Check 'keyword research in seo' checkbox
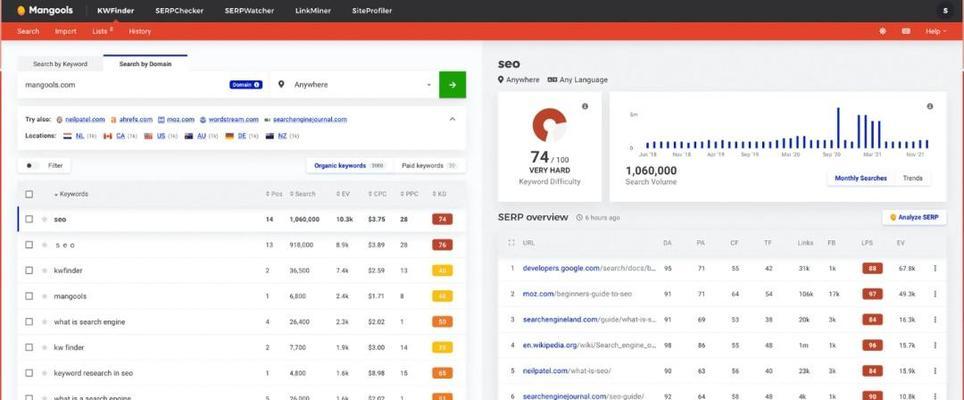The height and width of the screenshot is (400, 964). pyautogui.click(x=29, y=373)
